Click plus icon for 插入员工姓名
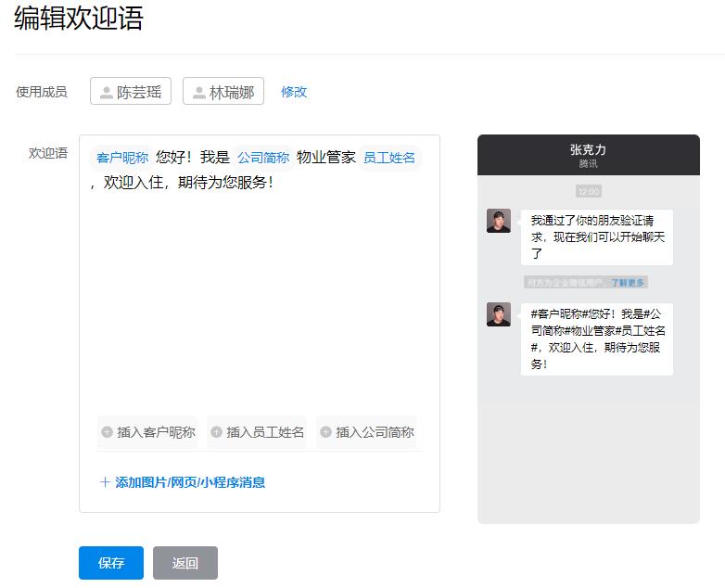The height and width of the screenshot is (588, 725). [x=217, y=432]
